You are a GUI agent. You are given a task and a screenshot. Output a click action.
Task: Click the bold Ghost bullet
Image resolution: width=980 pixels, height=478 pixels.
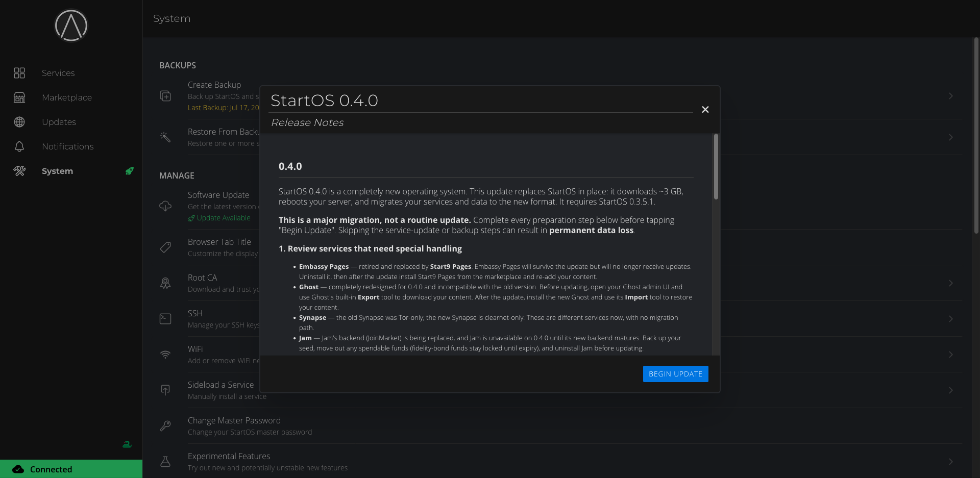click(x=309, y=287)
